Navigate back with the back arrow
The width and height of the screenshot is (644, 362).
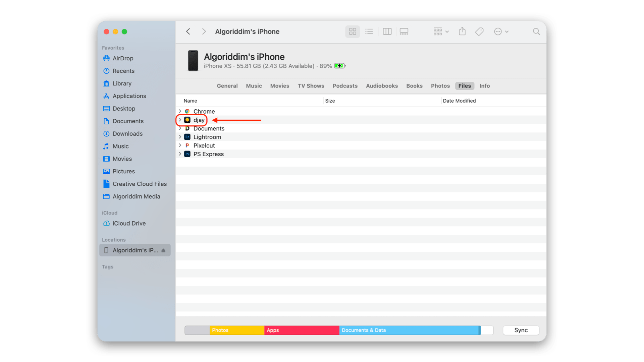188,31
